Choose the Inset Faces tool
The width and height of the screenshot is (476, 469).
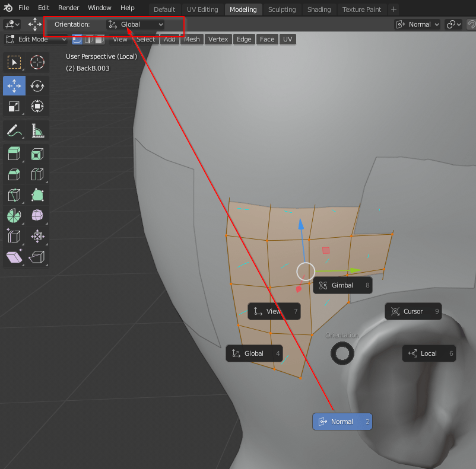(37, 154)
